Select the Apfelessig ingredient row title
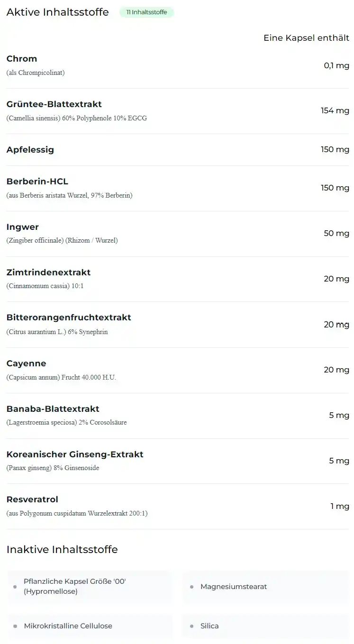 [x=30, y=150]
